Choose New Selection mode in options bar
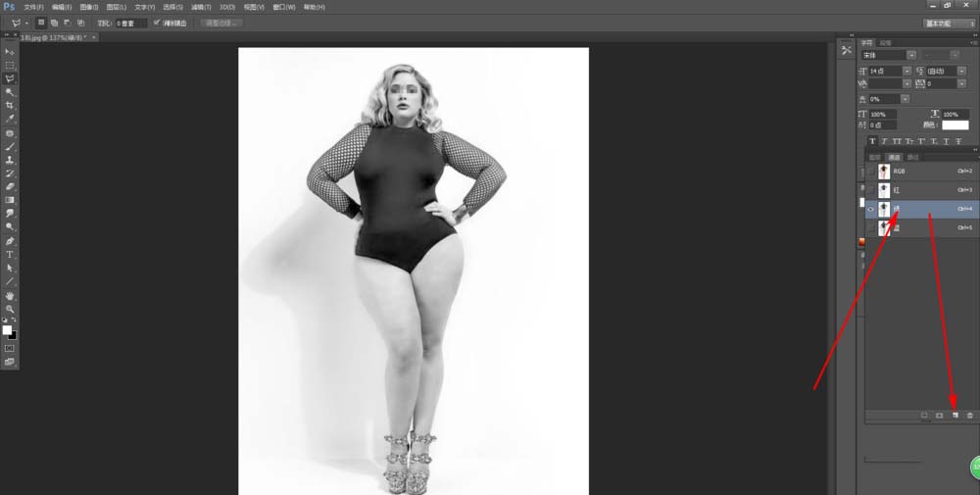Viewport: 980px width, 495px height. point(41,23)
